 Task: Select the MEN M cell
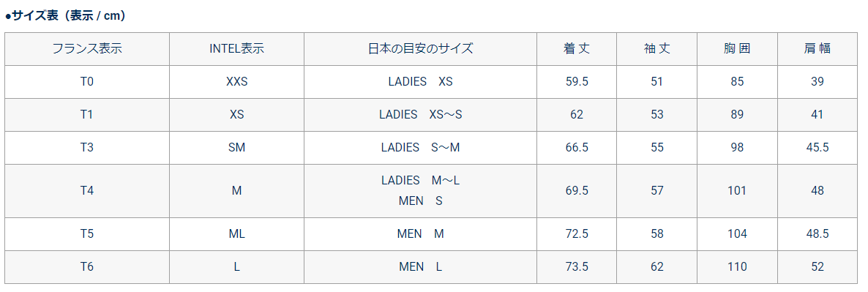pyautogui.click(x=420, y=234)
